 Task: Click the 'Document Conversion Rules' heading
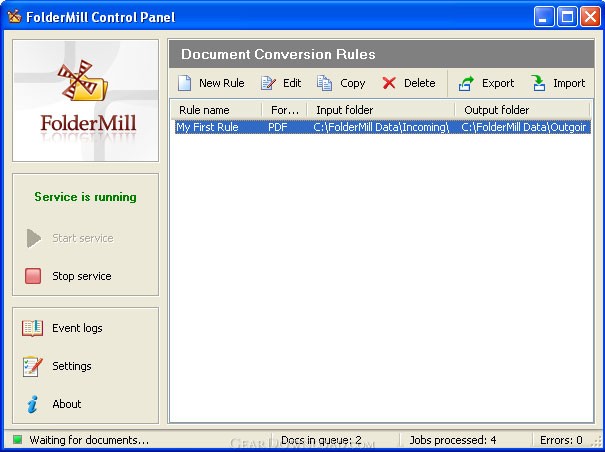(278, 54)
